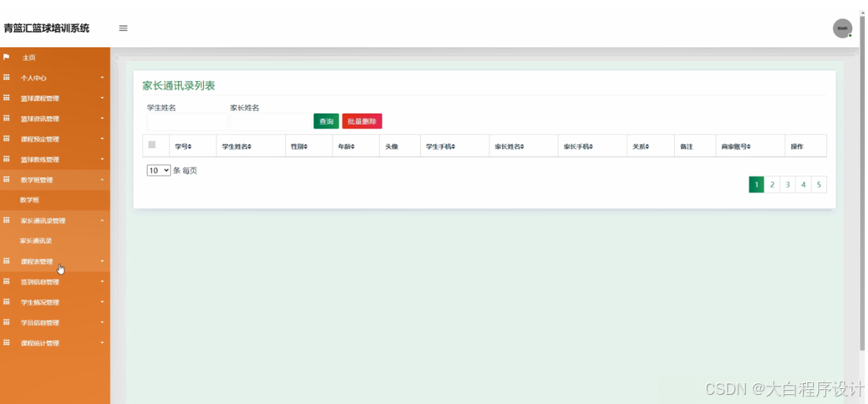Click the 家长通讯录列表 heading
The width and height of the screenshot is (868, 404).
click(179, 86)
